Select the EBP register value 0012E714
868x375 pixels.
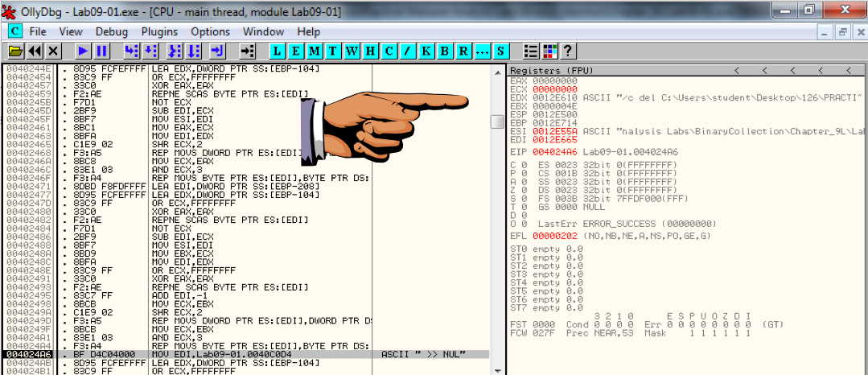point(555,122)
